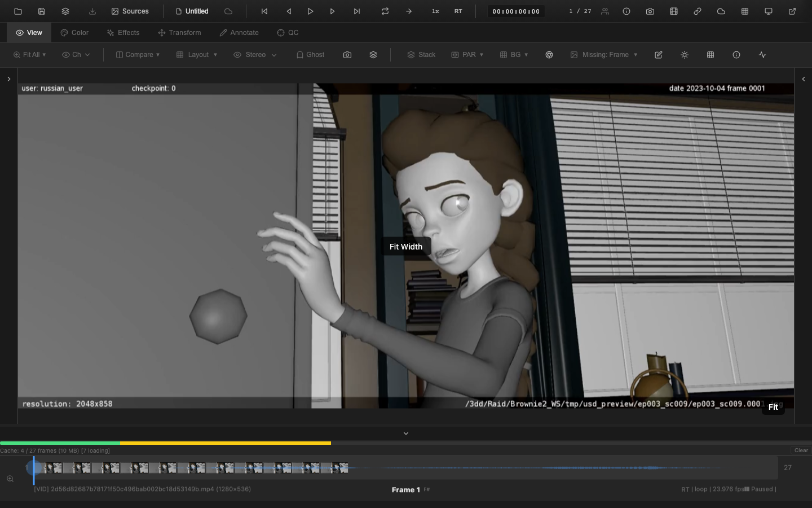The height and width of the screenshot is (508, 812).
Task: Toggle Ghost frames overlay
Action: pos(310,55)
